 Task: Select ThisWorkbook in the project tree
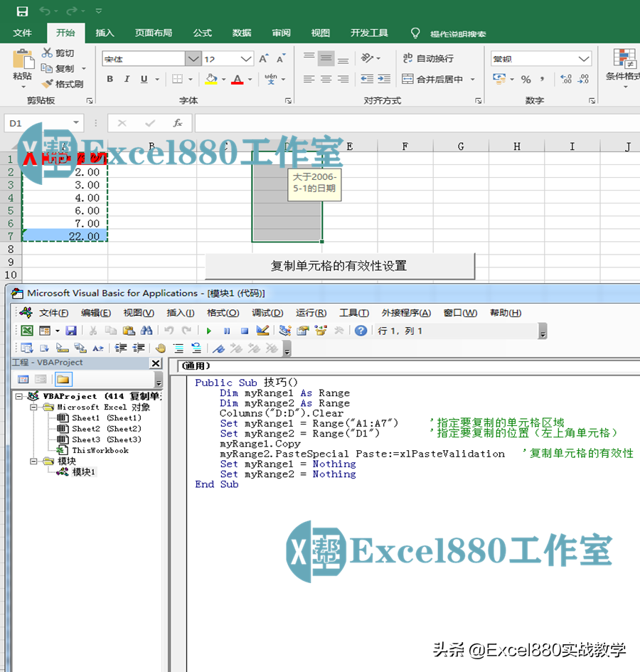(93, 450)
